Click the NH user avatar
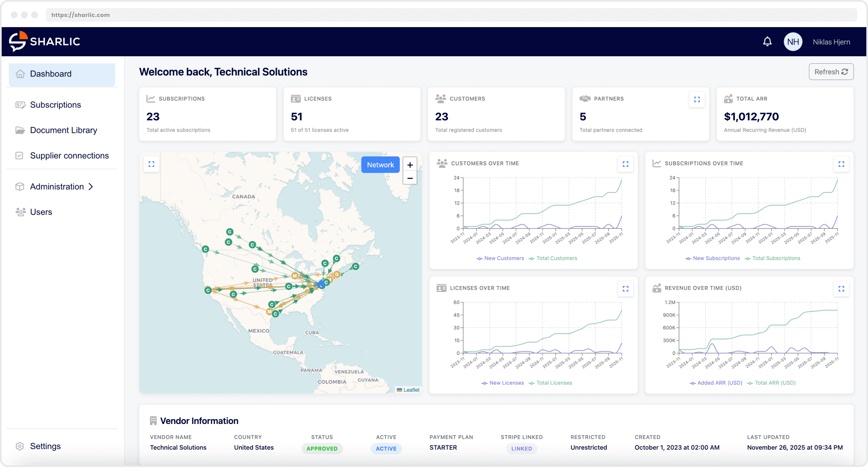868x467 pixels. pyautogui.click(x=793, y=42)
